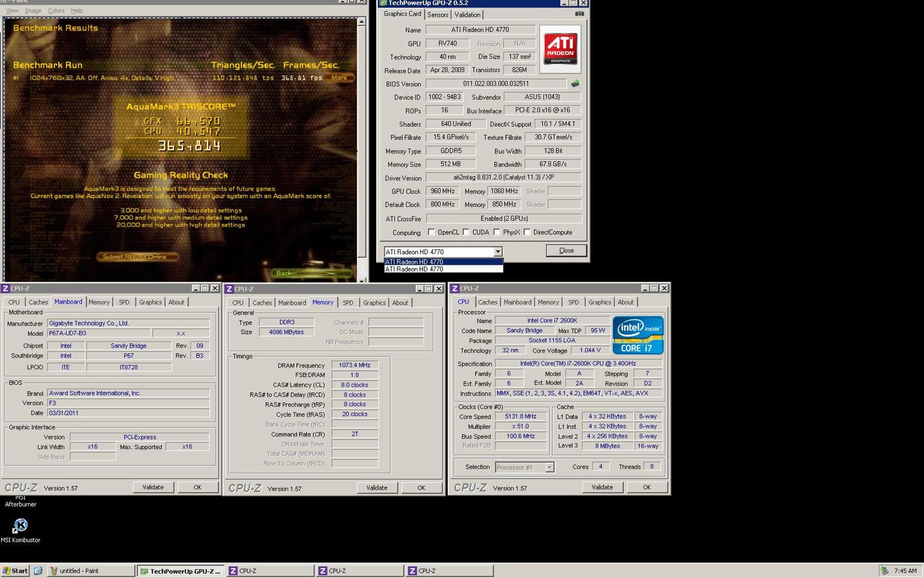
Task: Click the Intel Core i7 logo badge
Action: (638, 335)
